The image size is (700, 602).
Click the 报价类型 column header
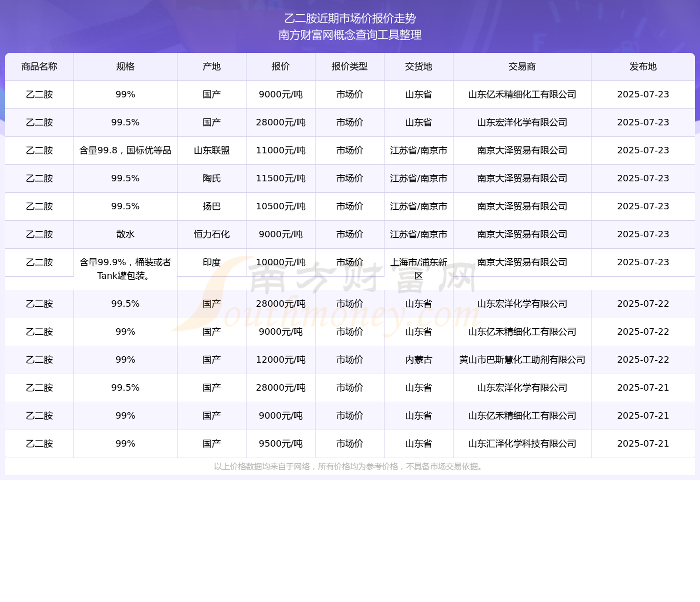point(349,66)
